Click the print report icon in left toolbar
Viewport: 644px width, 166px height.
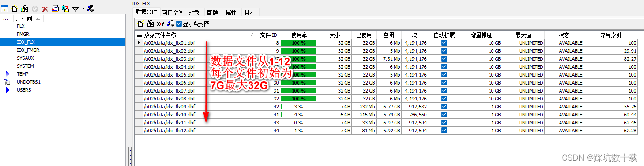click(55, 9)
